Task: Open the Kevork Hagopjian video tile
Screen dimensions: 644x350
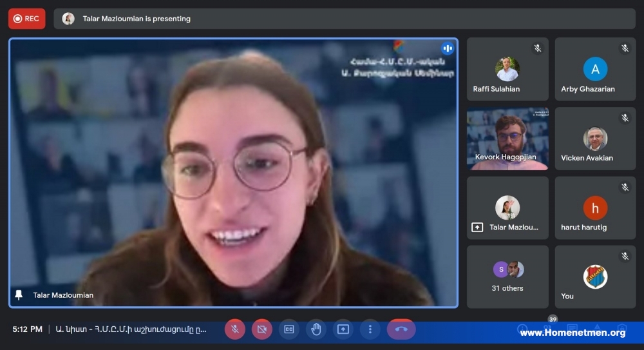Action: pyautogui.click(x=507, y=139)
